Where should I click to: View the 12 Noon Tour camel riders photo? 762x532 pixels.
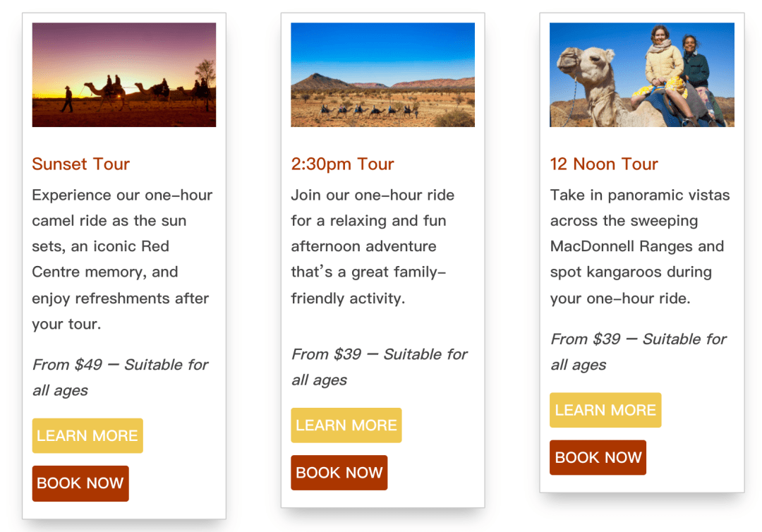641,75
